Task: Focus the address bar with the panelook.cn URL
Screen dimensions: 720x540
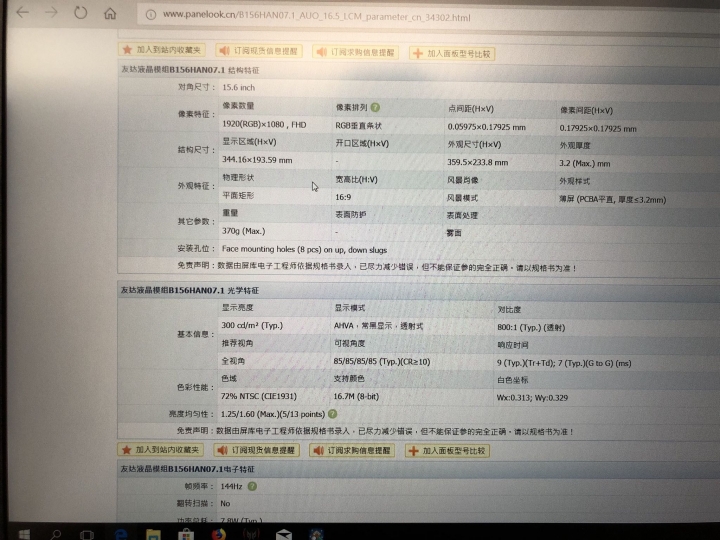Action: point(427,17)
